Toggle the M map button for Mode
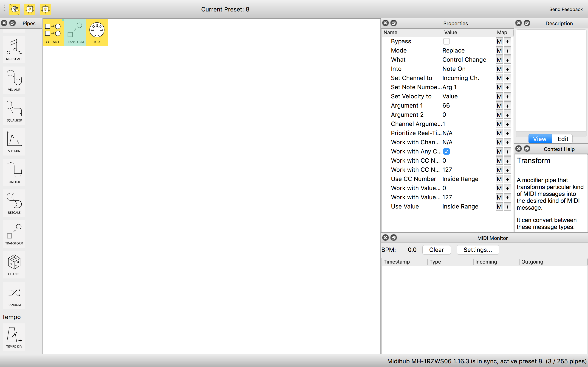This screenshot has height=367, width=588. click(499, 51)
